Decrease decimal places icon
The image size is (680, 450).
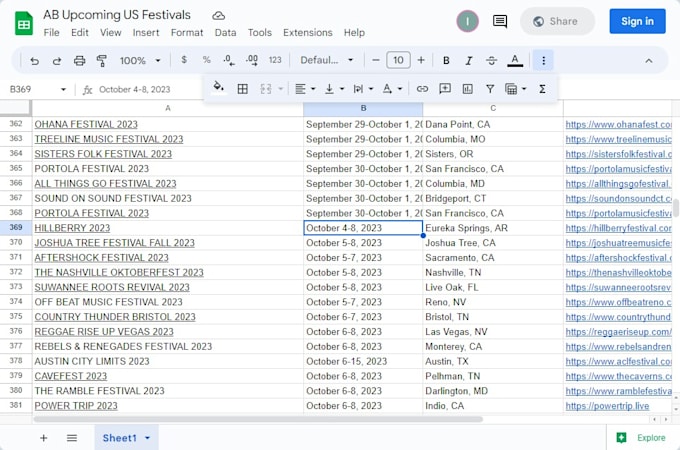click(229, 60)
